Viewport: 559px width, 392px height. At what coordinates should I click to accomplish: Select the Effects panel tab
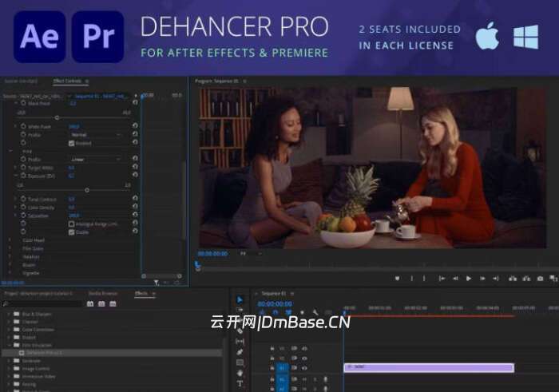(x=141, y=293)
